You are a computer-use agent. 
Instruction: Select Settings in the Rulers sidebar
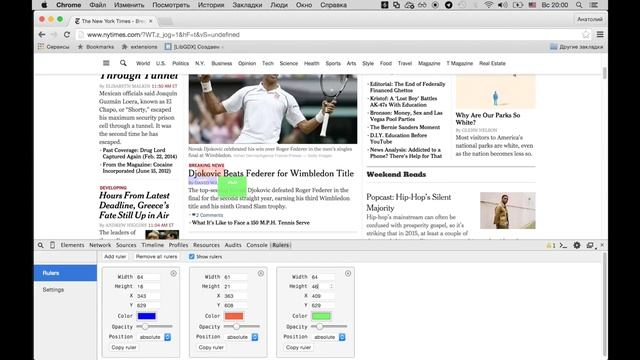[53, 290]
